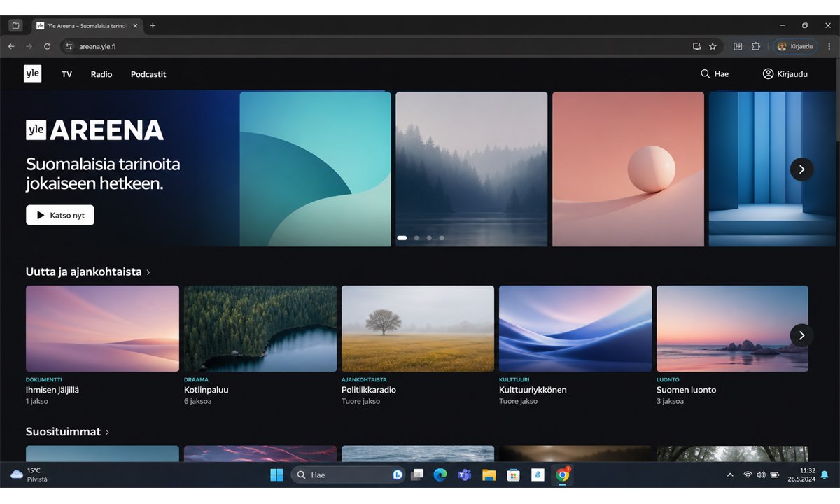Open Microsoft Store from the taskbar

[513, 475]
